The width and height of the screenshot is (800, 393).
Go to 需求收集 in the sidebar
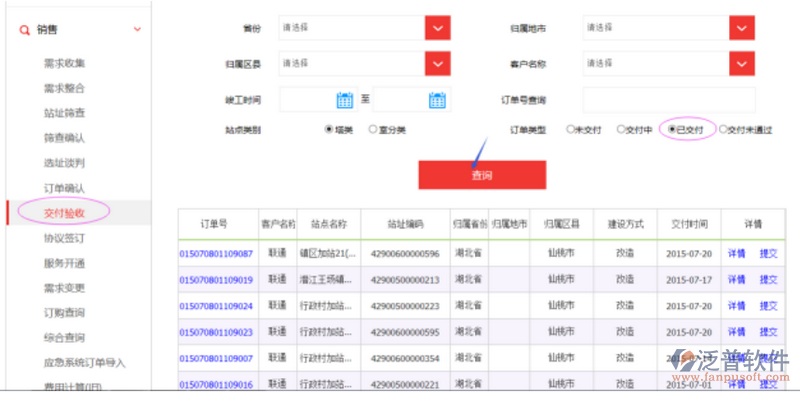click(x=64, y=63)
